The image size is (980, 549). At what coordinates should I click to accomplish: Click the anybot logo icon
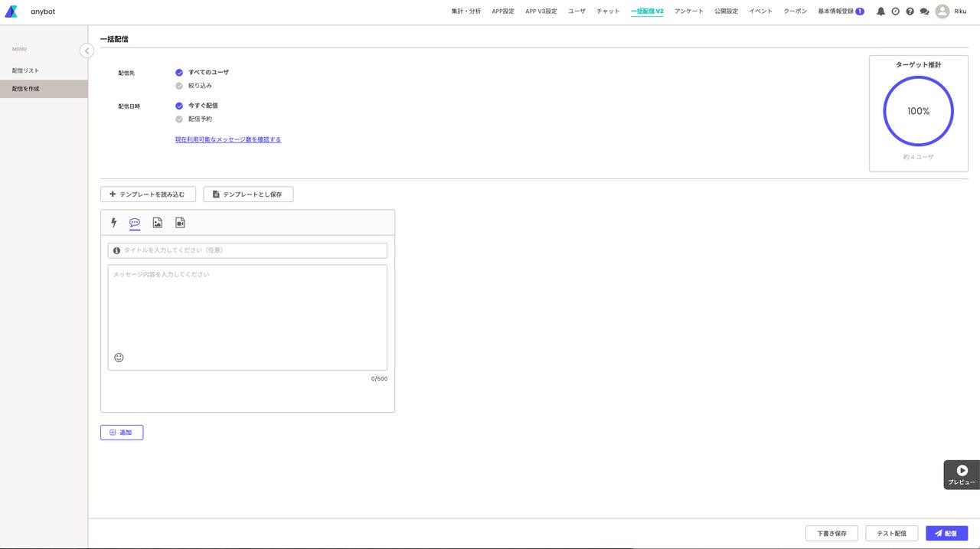pyautogui.click(x=11, y=11)
